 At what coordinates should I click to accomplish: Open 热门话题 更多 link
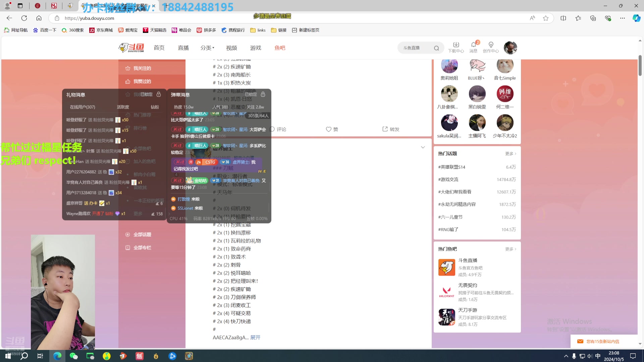[x=511, y=154]
